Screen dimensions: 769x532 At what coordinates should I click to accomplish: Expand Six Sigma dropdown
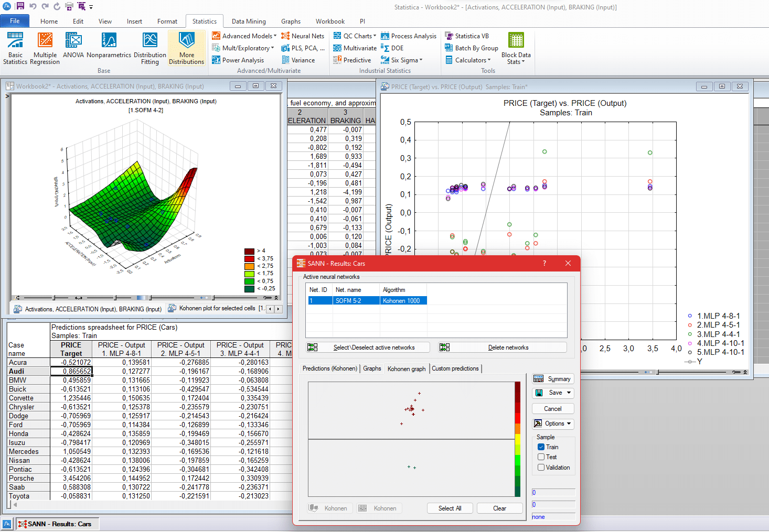pyautogui.click(x=421, y=60)
